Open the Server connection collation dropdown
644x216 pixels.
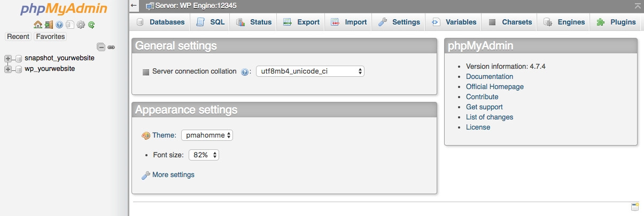tap(310, 71)
